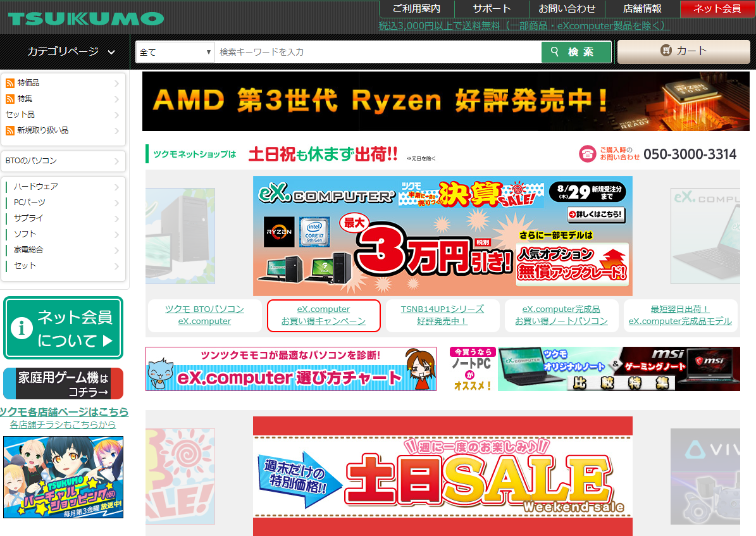Open the 土日SALE weekend sale banner
Viewport: 756px width, 536px height.
(x=443, y=476)
